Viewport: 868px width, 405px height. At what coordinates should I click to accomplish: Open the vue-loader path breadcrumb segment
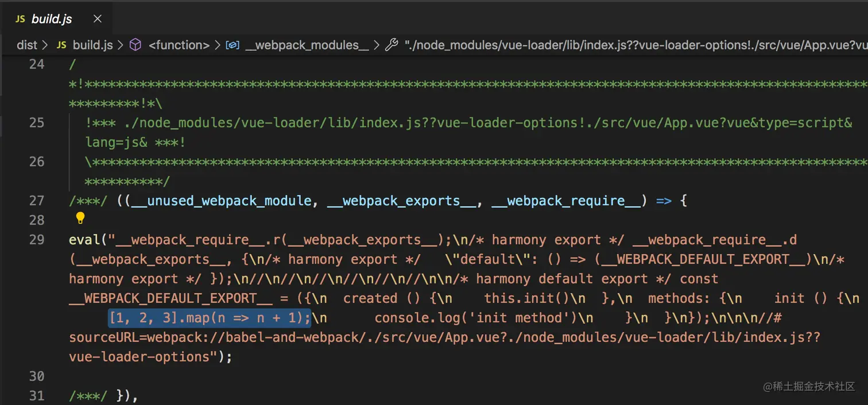(636, 45)
